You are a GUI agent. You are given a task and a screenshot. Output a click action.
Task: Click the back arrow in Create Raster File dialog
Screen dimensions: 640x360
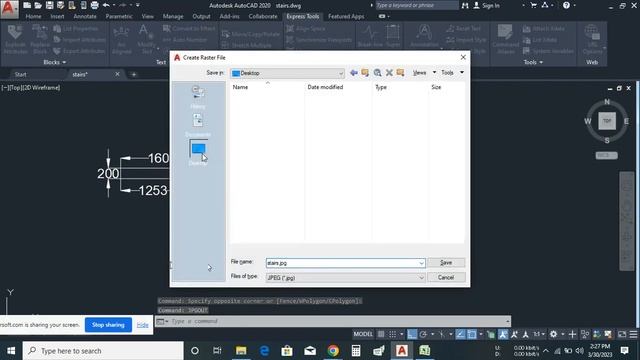pos(354,73)
